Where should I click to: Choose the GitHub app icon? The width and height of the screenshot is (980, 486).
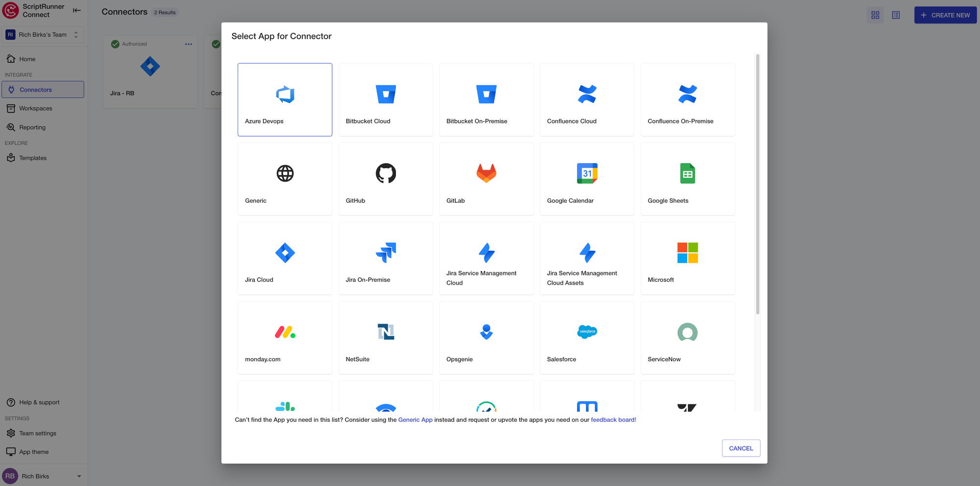pos(386,173)
